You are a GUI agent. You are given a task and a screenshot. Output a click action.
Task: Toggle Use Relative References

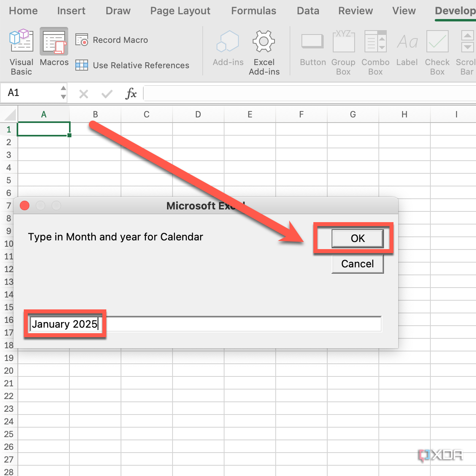(133, 65)
